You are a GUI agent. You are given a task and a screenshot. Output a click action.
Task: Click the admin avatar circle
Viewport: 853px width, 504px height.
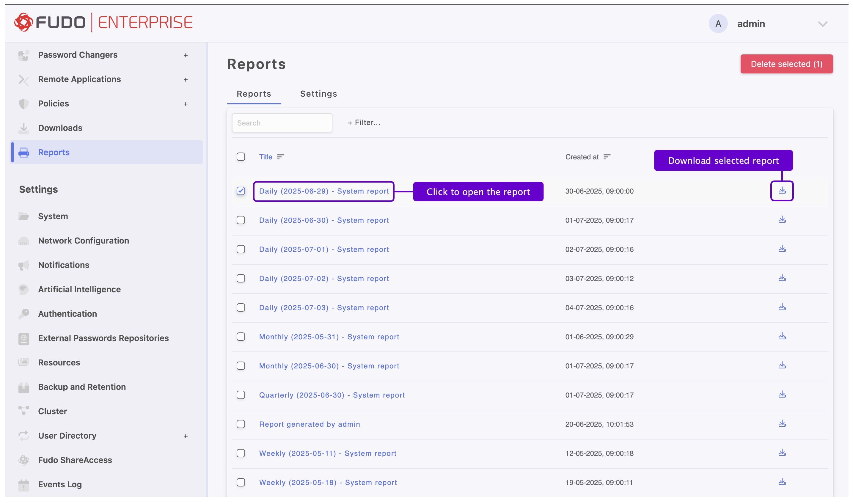tap(718, 24)
